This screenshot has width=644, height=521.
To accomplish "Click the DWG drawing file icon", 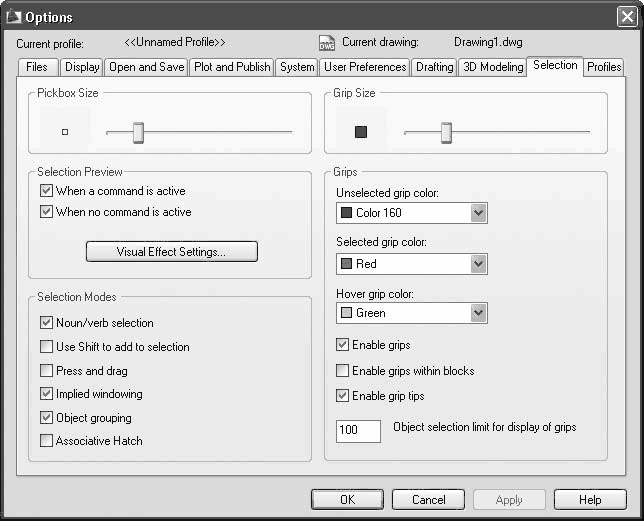I will [x=326, y=43].
